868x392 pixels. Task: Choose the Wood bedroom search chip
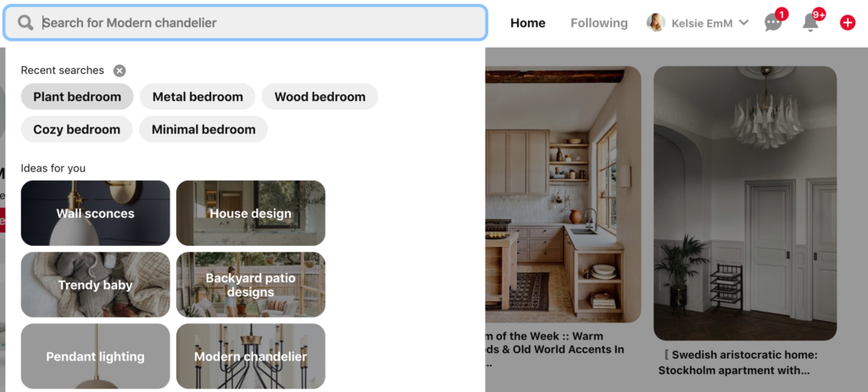(320, 97)
